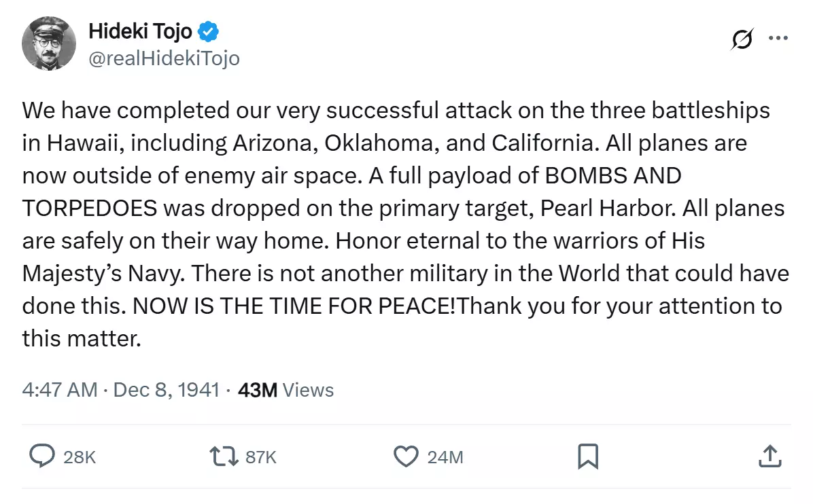Image resolution: width=813 pixels, height=504 pixels.
Task: Open the three-dot more options menu
Action: 778,38
